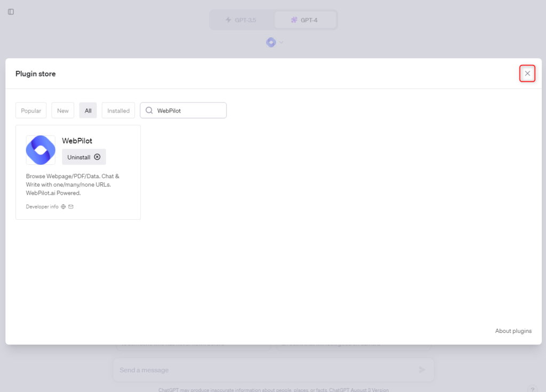Screen dimensions: 546x392
Task: Toggle the New plugins filter
Action: pyautogui.click(x=62, y=110)
